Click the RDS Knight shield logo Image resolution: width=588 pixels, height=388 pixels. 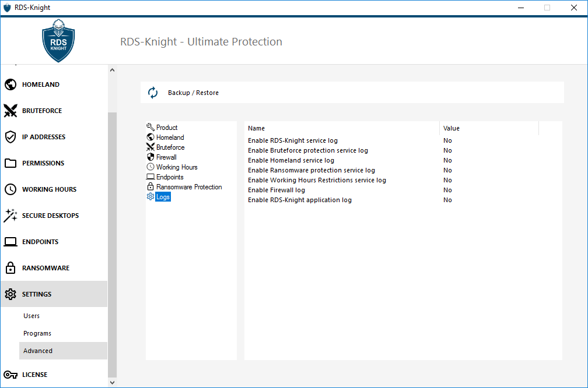[x=58, y=40]
